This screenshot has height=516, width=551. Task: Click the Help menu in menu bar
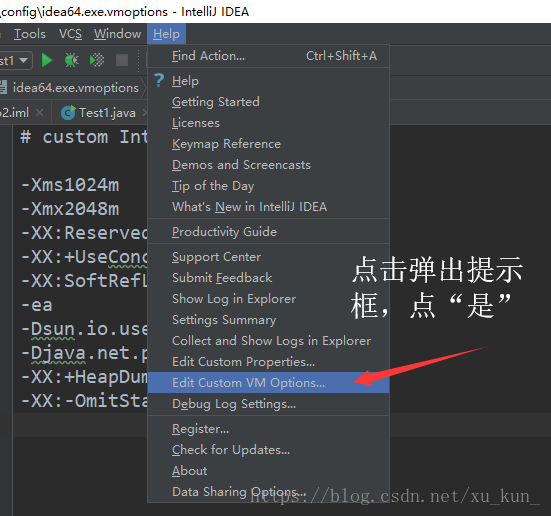tap(166, 34)
